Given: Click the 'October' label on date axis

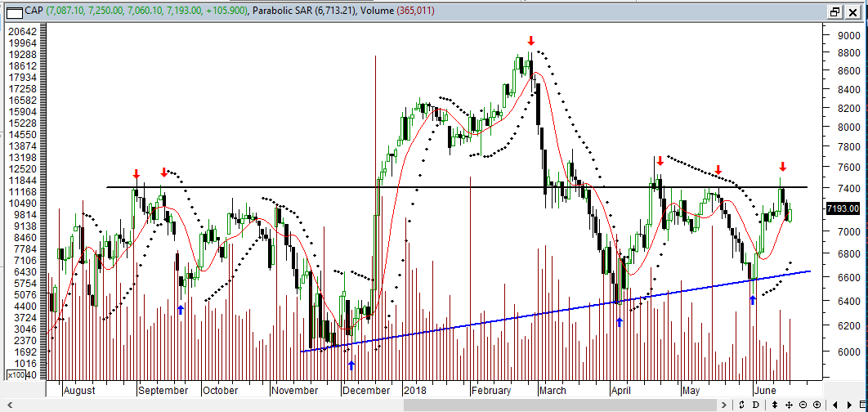Looking at the screenshot, I should coord(221,391).
